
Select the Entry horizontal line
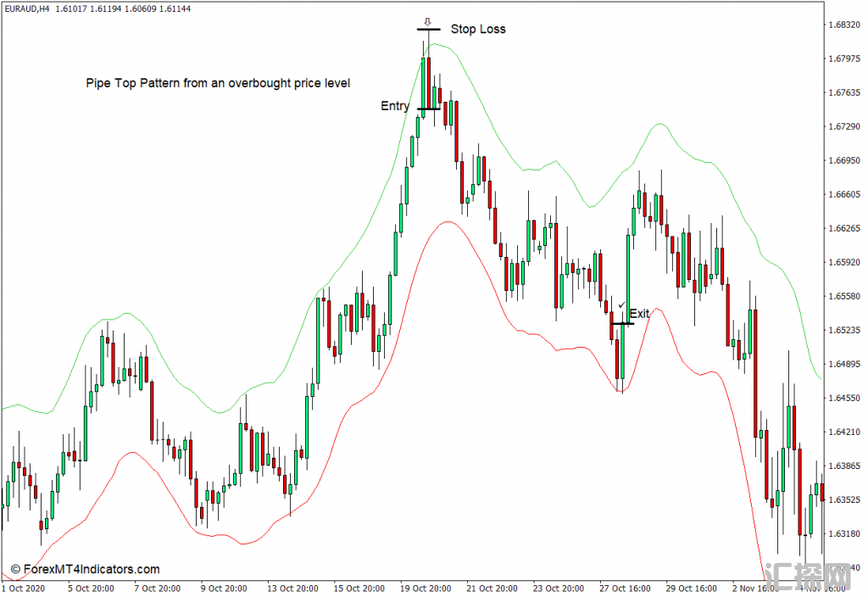tap(428, 109)
